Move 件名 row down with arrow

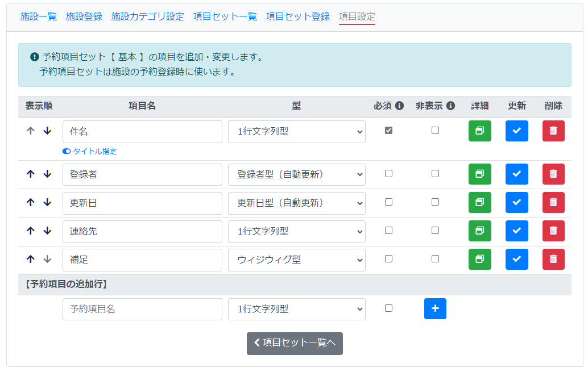click(47, 131)
